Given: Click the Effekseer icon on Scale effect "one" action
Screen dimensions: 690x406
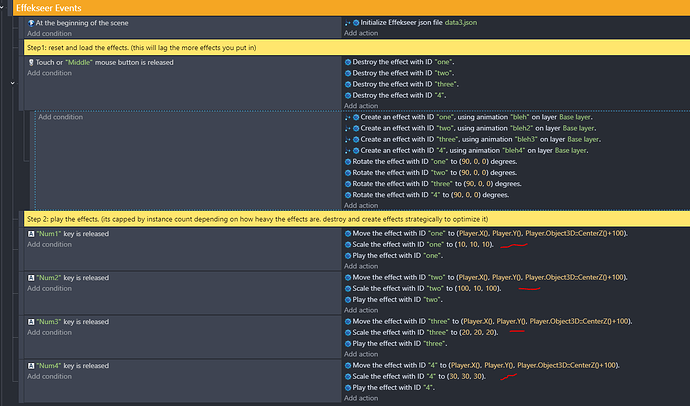Looking at the screenshot, I should (x=348, y=245).
